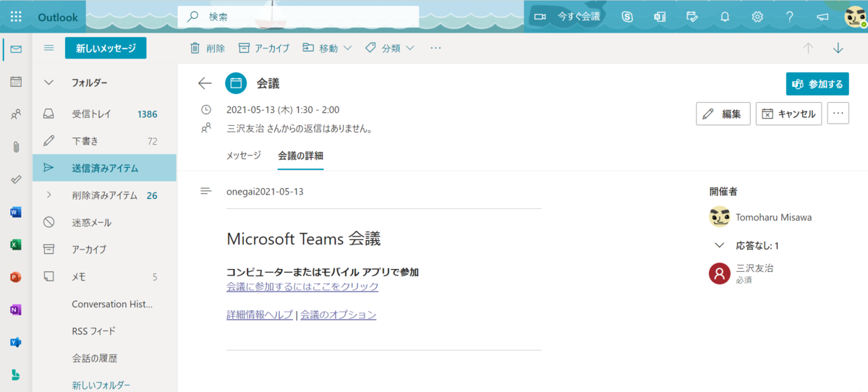
Task: Click the search magnifier icon
Action: pos(193,17)
